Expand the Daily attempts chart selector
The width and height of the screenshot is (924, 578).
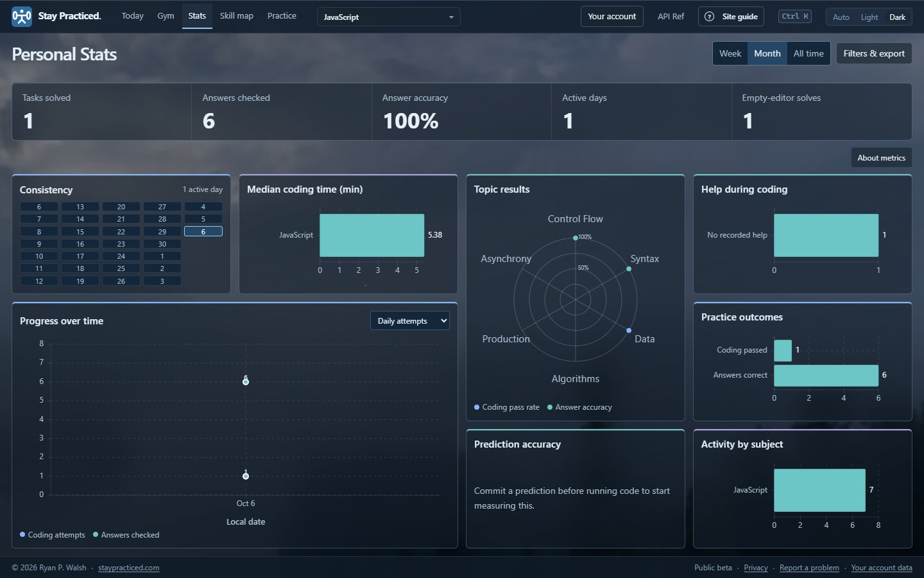(x=409, y=320)
